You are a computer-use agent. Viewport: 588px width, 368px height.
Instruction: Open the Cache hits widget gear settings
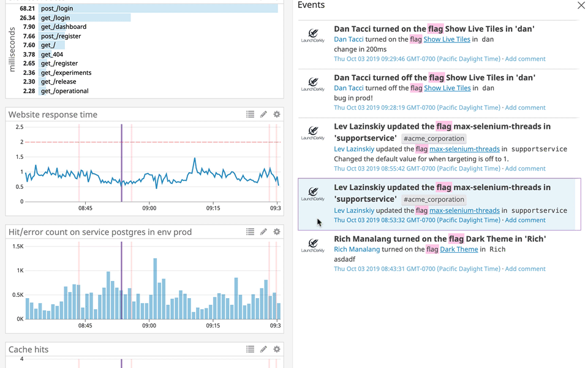point(277,349)
